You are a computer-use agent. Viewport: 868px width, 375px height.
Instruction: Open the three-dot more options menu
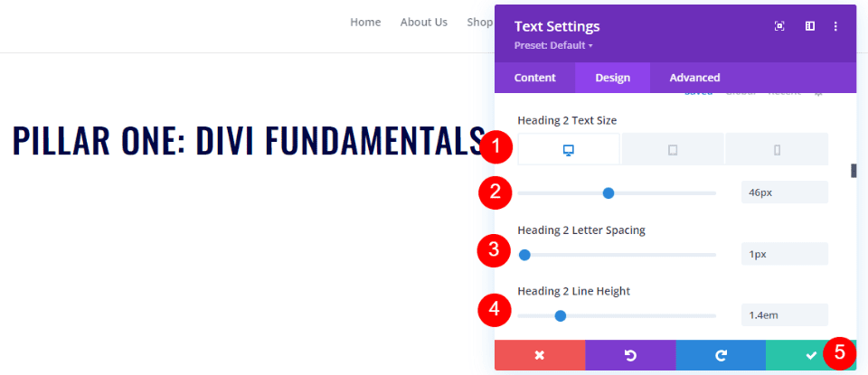point(835,26)
